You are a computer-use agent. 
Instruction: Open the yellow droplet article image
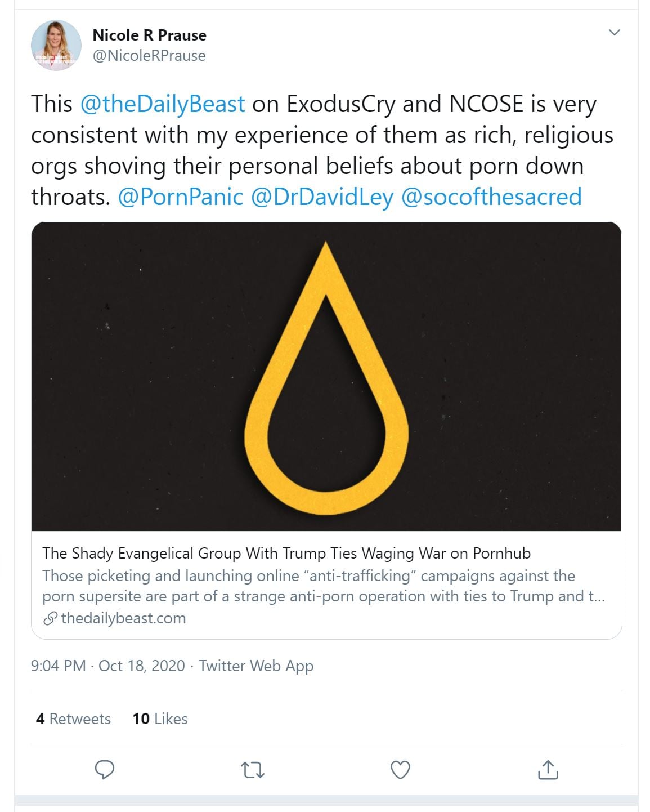[326, 376]
